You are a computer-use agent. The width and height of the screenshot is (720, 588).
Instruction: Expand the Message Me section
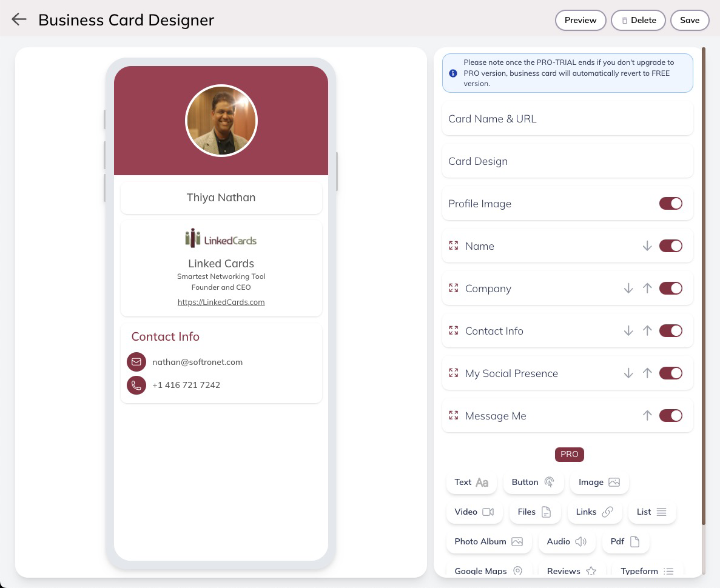496,416
